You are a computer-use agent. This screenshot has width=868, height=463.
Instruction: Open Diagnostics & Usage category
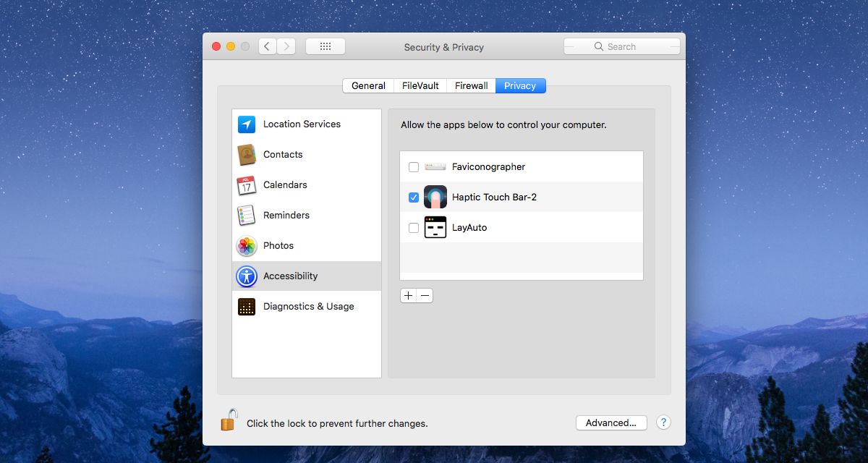[x=307, y=307]
